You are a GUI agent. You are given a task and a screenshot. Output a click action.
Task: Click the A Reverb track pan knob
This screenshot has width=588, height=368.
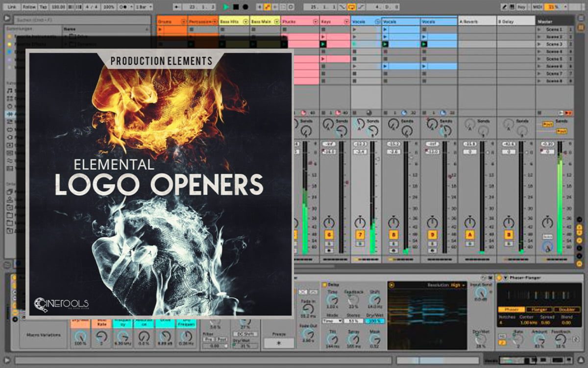pos(469,222)
